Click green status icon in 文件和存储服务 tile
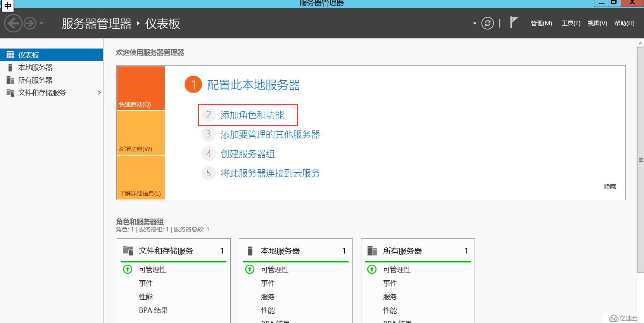 [x=128, y=269]
